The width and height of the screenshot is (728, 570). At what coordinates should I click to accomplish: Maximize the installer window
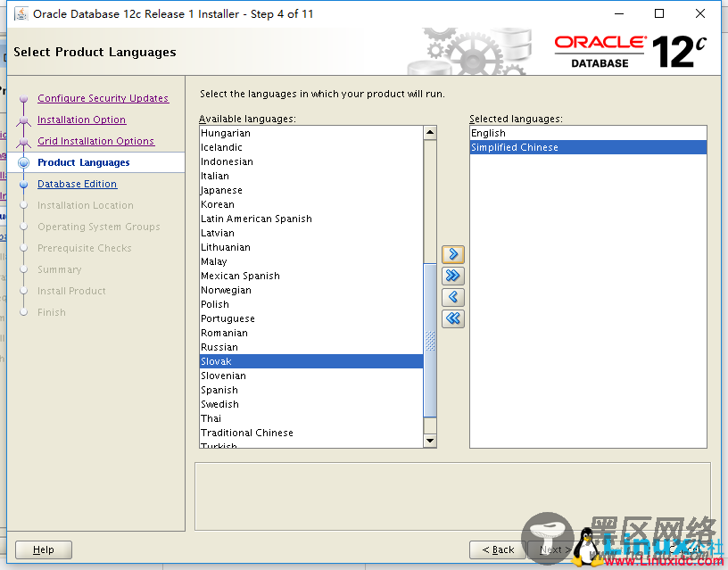[x=658, y=13]
